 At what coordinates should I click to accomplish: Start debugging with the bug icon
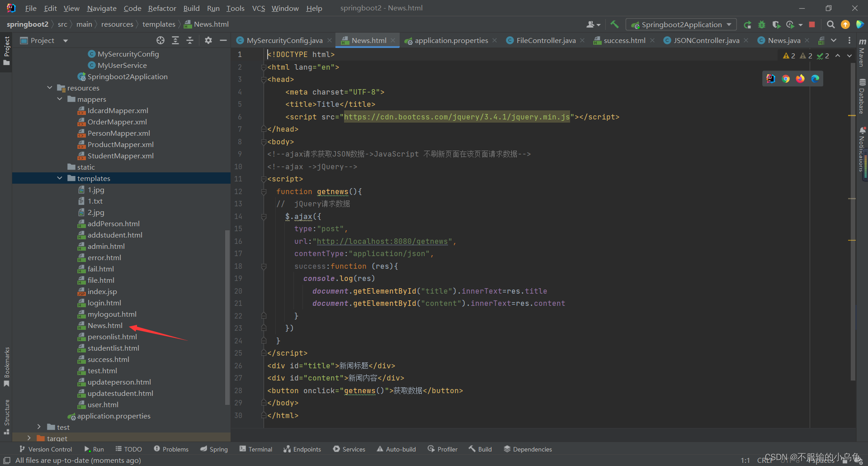point(762,24)
